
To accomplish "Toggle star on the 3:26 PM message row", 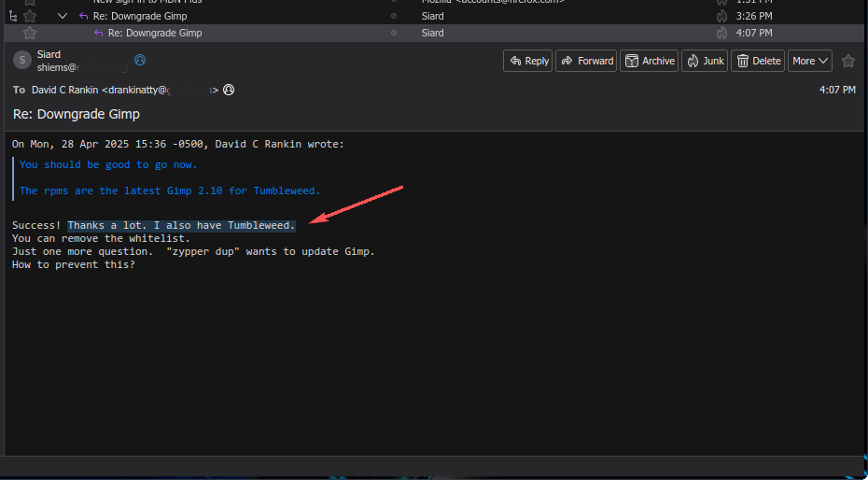I will [30, 16].
